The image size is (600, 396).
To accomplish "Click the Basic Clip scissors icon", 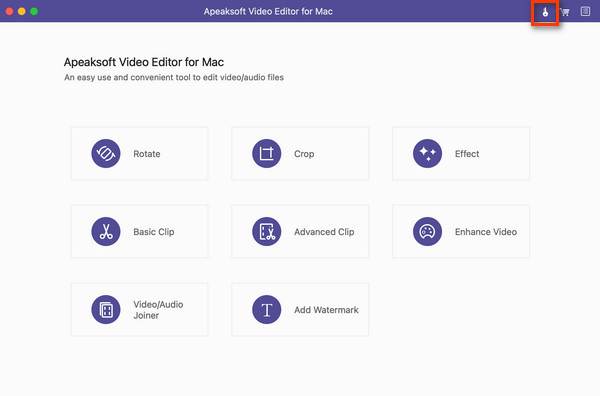I will pyautogui.click(x=106, y=231).
